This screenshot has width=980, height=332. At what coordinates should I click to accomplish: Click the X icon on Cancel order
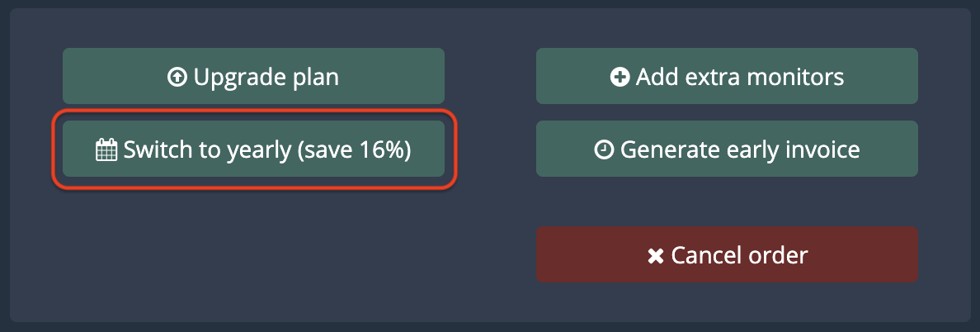pos(656,256)
